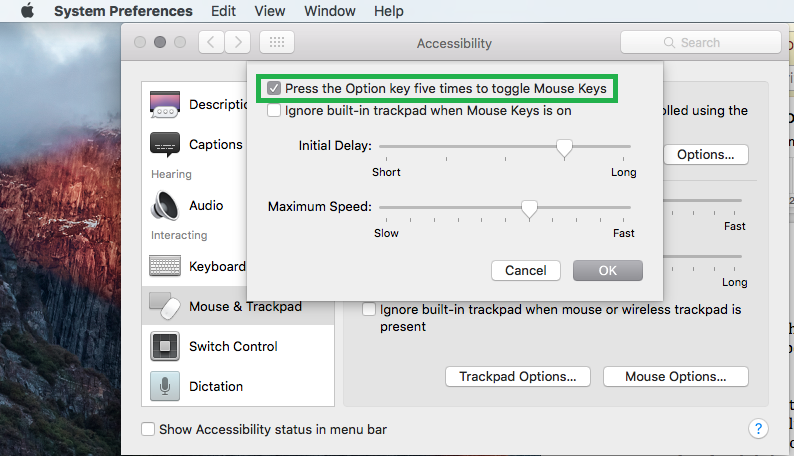Select the Descriptions sidebar icon
The height and width of the screenshot is (456, 794).
165,105
